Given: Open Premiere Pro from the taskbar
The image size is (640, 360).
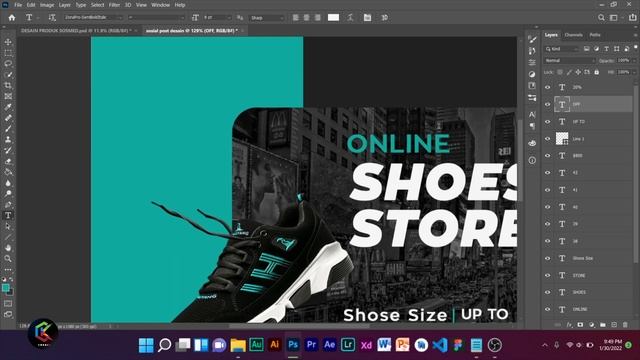Looking at the screenshot, I should [311, 345].
